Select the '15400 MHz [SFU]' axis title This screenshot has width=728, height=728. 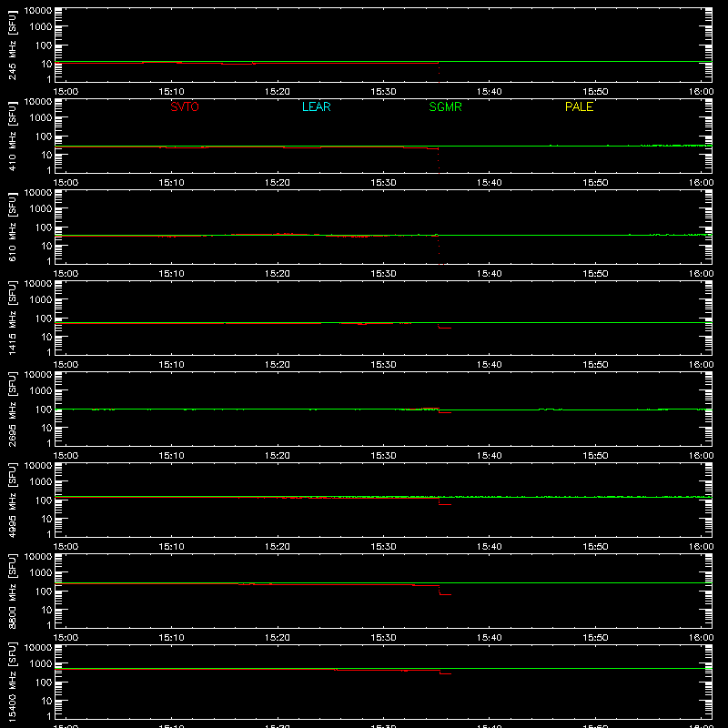pyautogui.click(x=12, y=682)
